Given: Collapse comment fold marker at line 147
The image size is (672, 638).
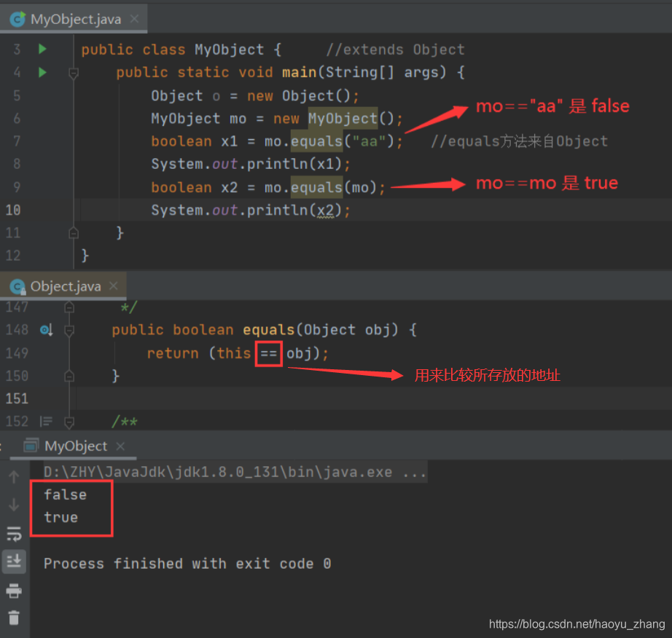Looking at the screenshot, I should 69,307.
